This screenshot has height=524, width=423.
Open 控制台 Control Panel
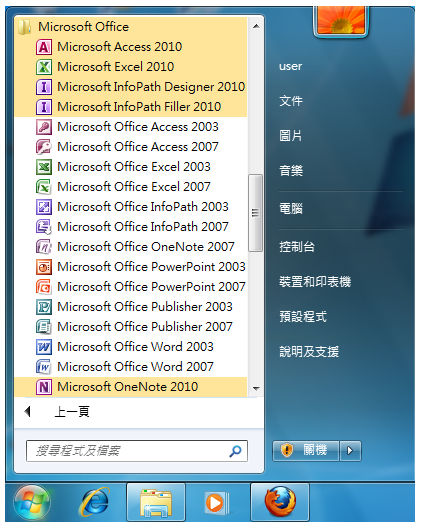(297, 247)
